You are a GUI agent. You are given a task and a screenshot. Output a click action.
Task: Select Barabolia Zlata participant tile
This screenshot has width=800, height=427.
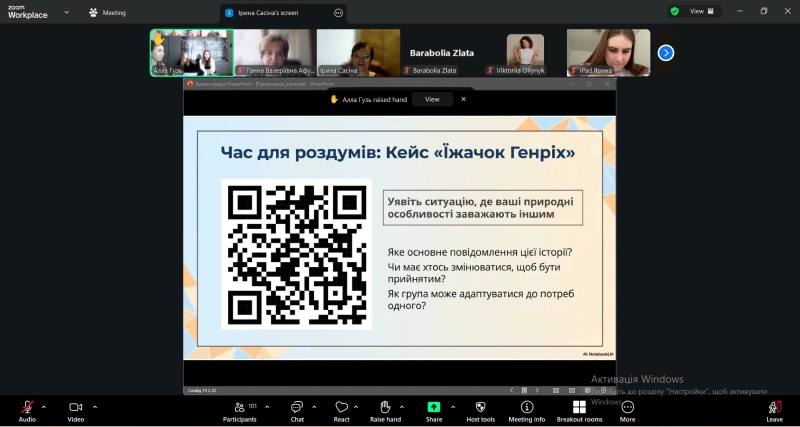tap(442, 53)
